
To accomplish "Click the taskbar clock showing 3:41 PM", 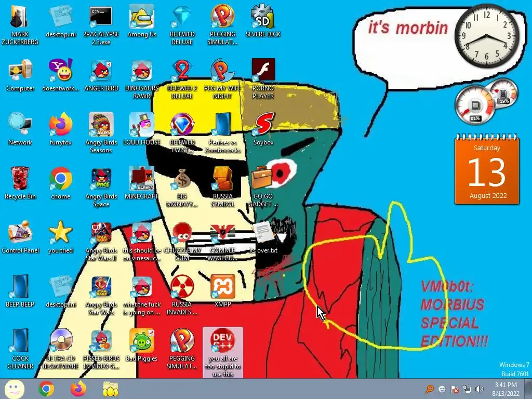I will 506,389.
